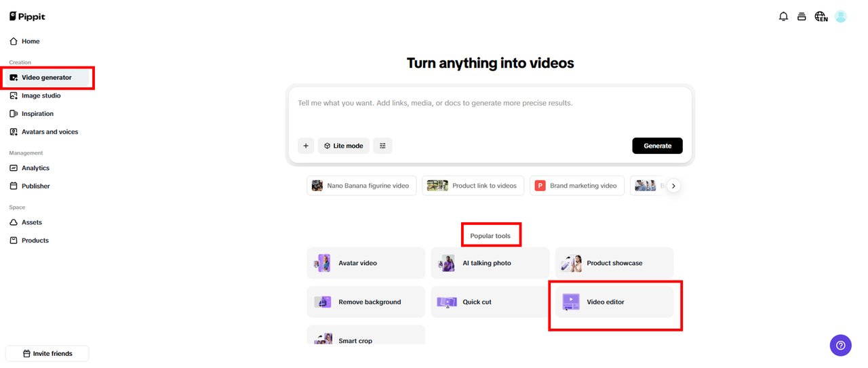Image resolution: width=868 pixels, height=368 pixels.
Task: Open Image studio in the sidebar
Action: pos(41,96)
